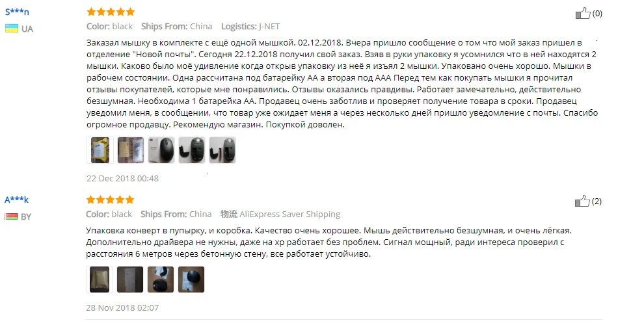644x325 pixels.
Task: Open S***n's fifth review photo
Action: pyautogui.click(x=222, y=150)
